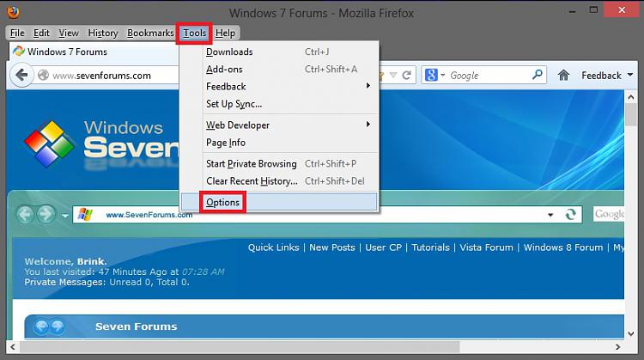
Task: Choose Set Up Sync...
Action: click(279, 104)
